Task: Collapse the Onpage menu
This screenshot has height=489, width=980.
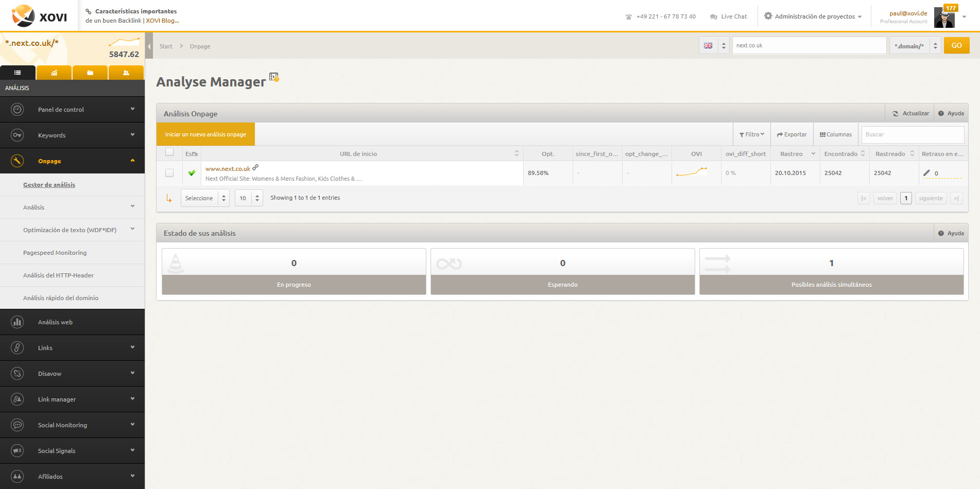Action: [x=132, y=161]
